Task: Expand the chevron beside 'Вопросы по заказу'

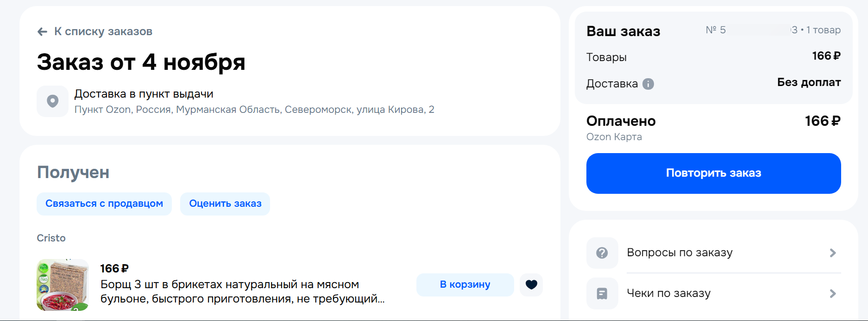Action: coord(833,253)
